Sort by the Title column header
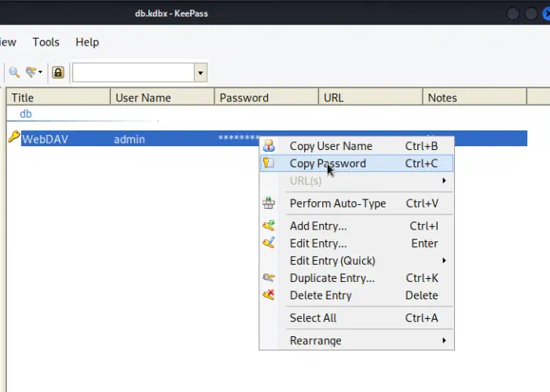The image size is (550, 392). [58, 97]
